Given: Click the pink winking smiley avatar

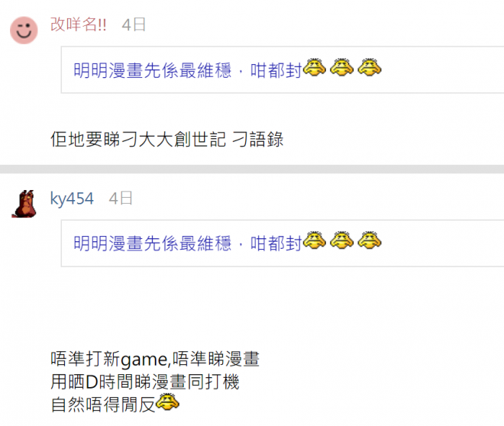Looking at the screenshot, I should pyautogui.click(x=24, y=31).
